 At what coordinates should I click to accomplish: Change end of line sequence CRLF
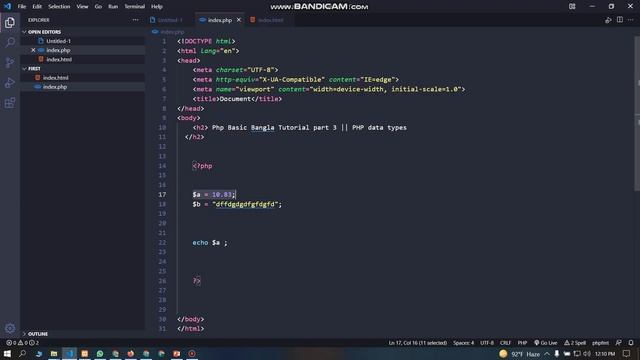(505, 343)
